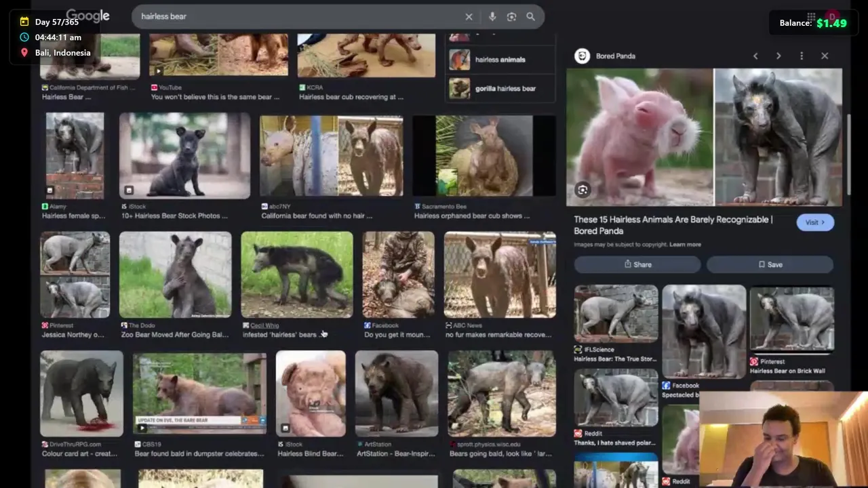
Task: Click the Balance $1.49 overlay
Action: point(813,23)
